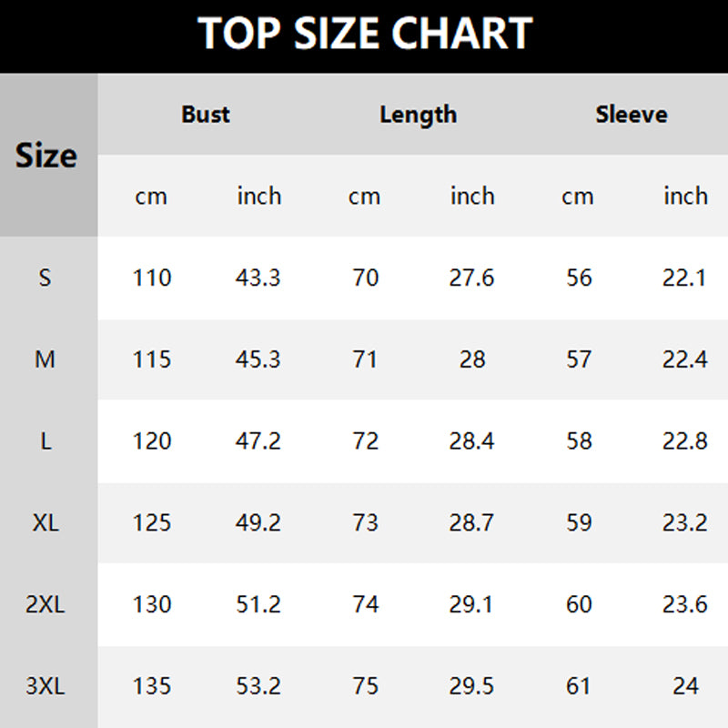Click the 24 inch sleeve for 3XL
The height and width of the screenshot is (728, 728).
pyautogui.click(x=685, y=686)
